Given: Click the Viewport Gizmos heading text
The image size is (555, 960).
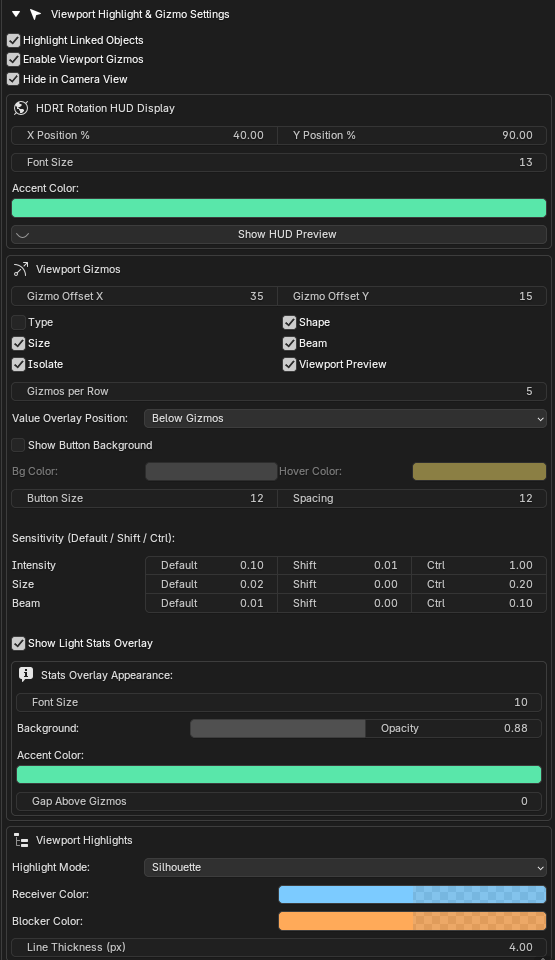Looking at the screenshot, I should coord(78,269).
